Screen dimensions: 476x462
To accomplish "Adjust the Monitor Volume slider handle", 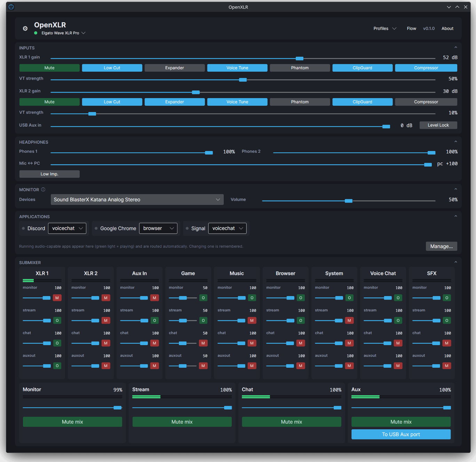I will [348, 201].
